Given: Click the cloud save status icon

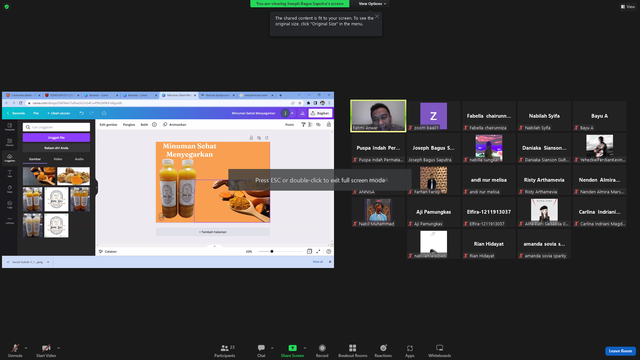Looking at the screenshot, I should [x=104, y=113].
